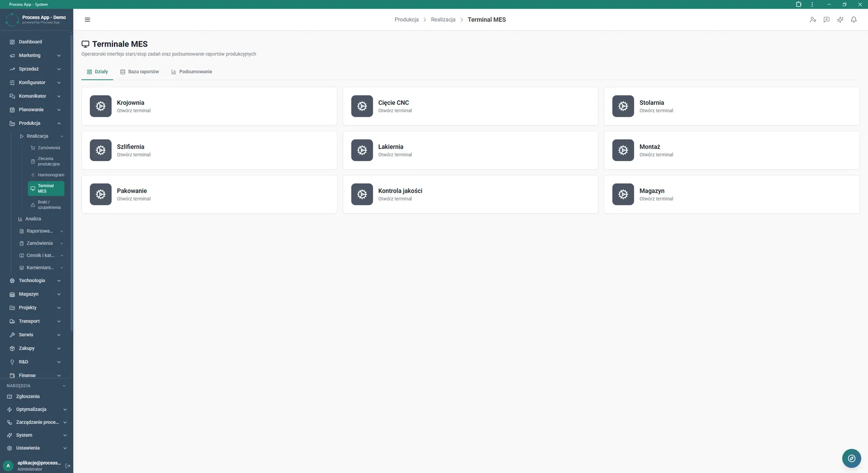Open the Magazyn terminal card

tap(732, 194)
